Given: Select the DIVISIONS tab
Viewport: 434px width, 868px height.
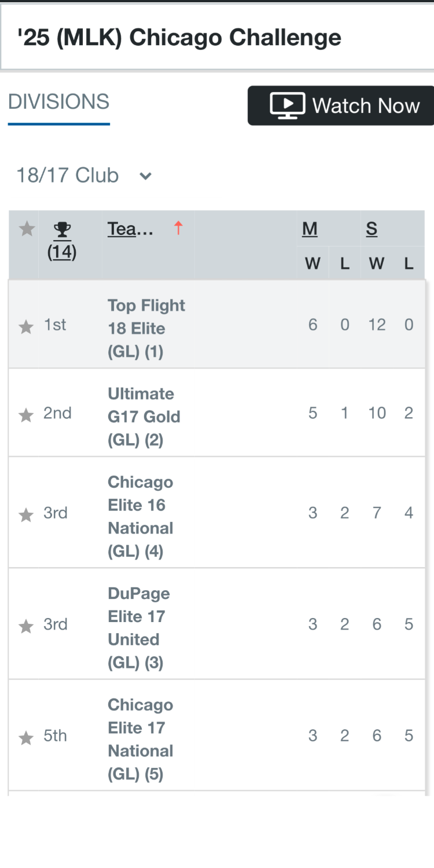Looking at the screenshot, I should tap(58, 102).
